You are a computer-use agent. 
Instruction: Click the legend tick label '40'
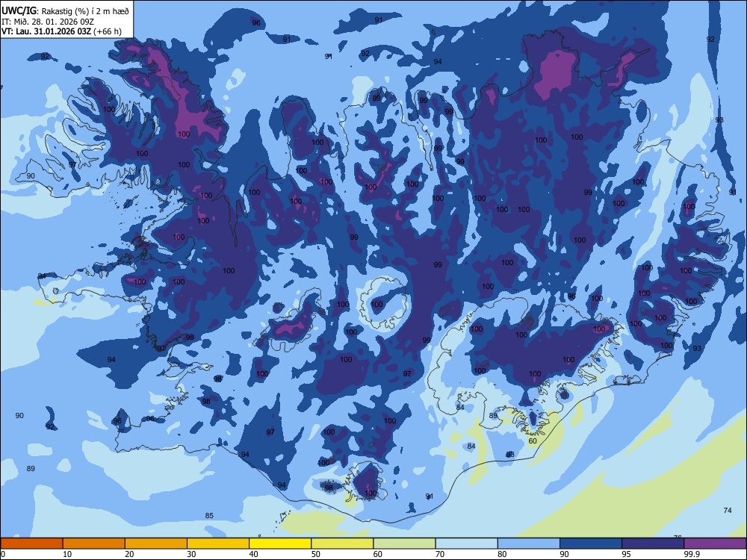point(253,554)
